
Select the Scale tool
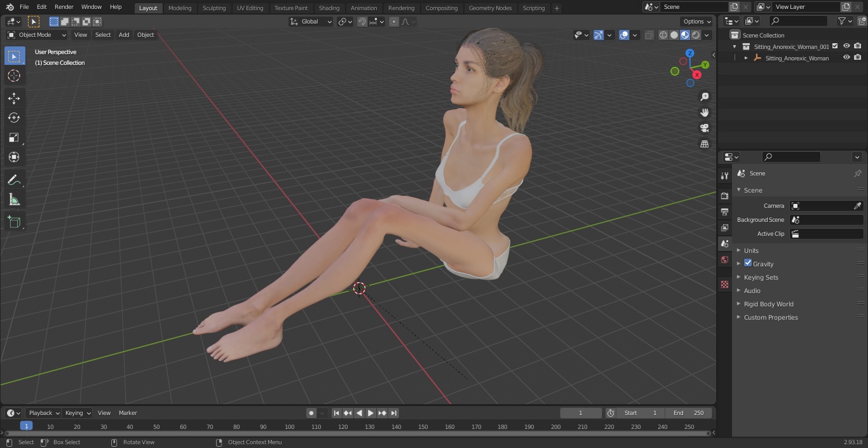14,137
